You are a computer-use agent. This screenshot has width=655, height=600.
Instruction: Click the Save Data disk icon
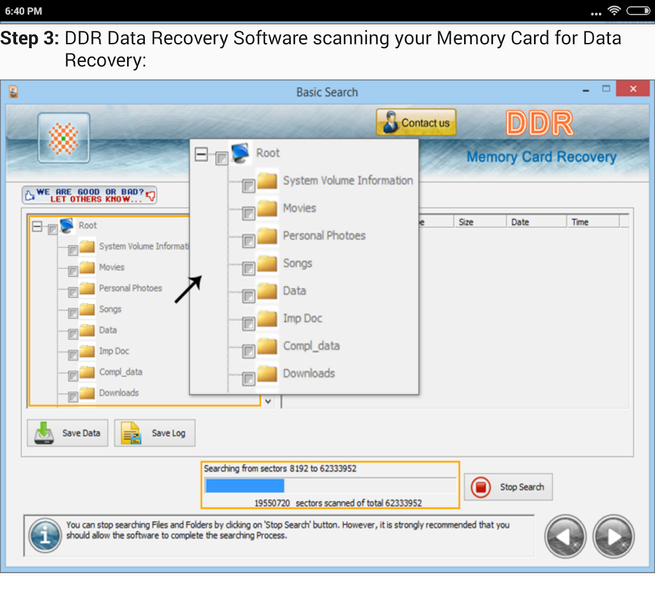(45, 433)
